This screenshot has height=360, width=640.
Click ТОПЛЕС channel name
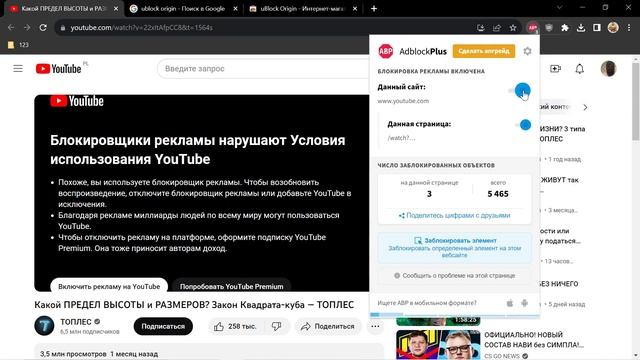pyautogui.click(x=76, y=322)
